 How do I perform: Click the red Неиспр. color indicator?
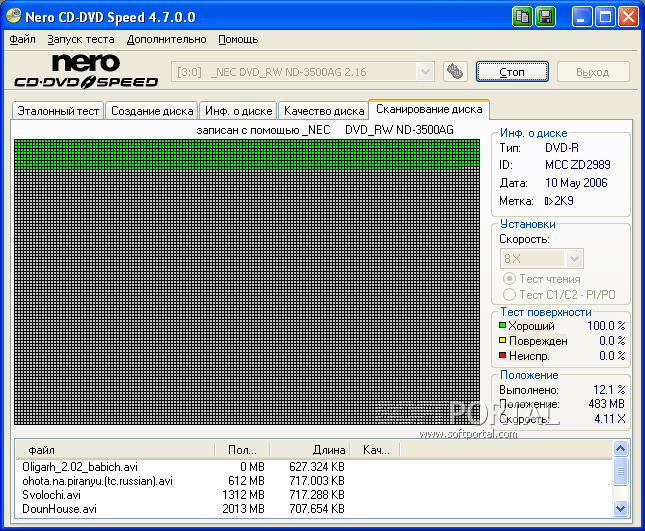click(502, 355)
